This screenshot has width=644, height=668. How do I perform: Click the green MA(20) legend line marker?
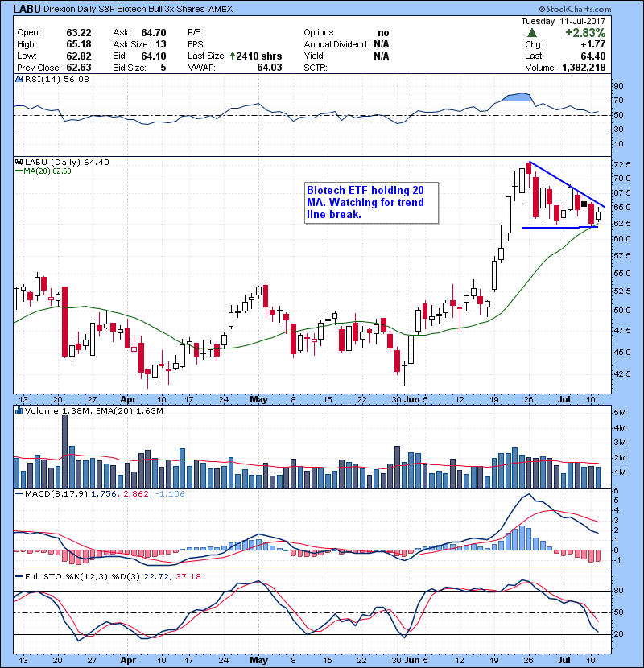19,171
